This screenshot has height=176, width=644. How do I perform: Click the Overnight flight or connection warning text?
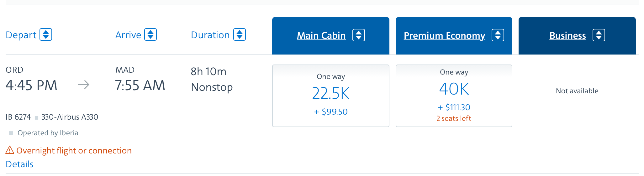tap(74, 151)
